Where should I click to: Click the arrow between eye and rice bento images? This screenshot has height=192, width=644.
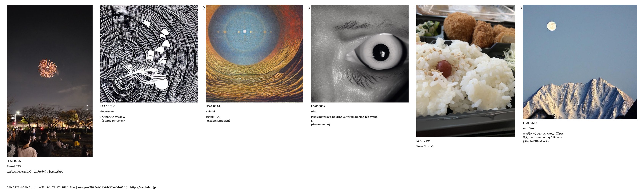click(x=413, y=8)
